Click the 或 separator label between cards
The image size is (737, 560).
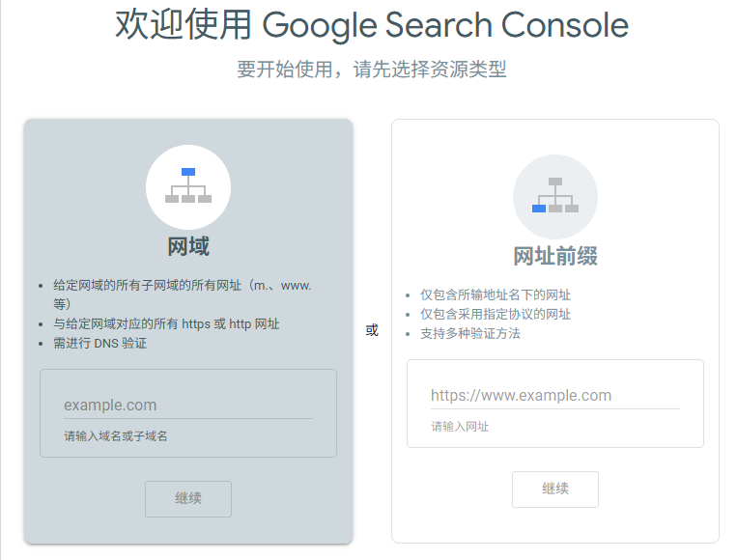point(372,330)
